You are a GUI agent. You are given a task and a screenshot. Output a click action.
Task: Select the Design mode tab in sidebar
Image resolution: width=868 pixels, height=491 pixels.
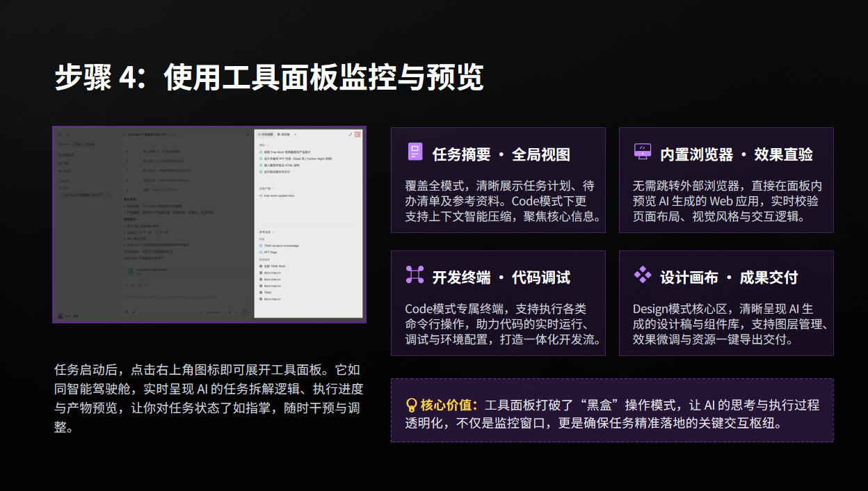click(x=90, y=144)
